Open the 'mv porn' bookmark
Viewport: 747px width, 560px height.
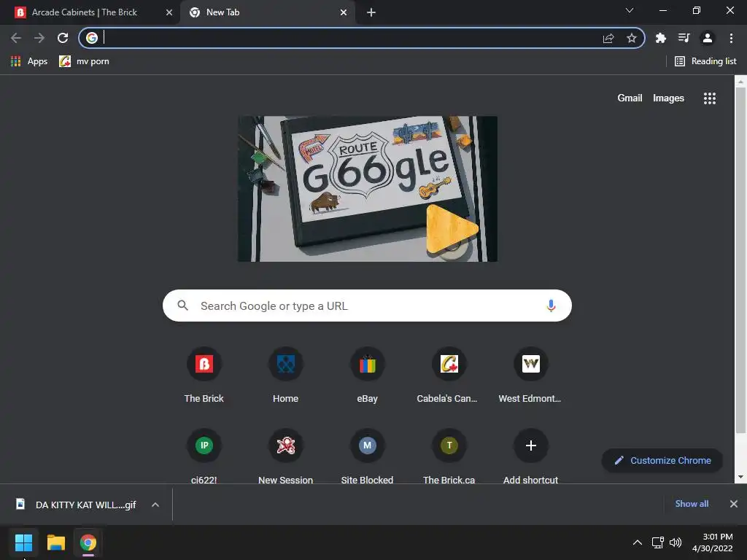pyautogui.click(x=84, y=61)
